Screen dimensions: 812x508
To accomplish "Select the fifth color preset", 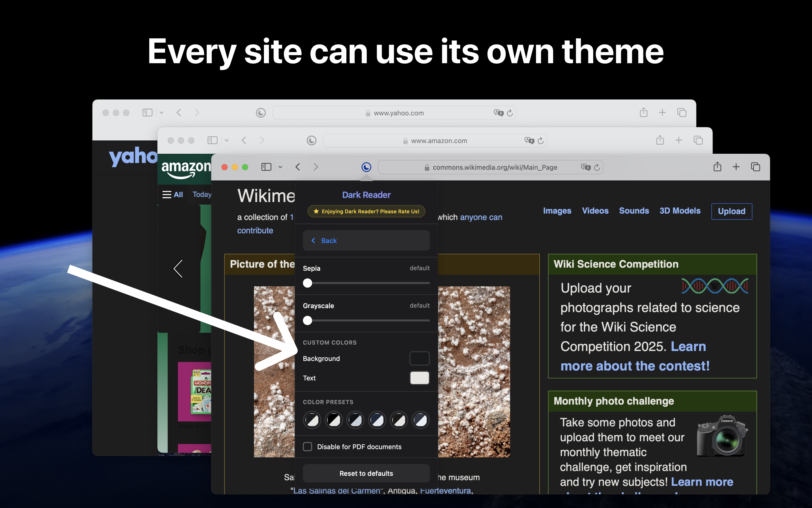I will pos(399,420).
